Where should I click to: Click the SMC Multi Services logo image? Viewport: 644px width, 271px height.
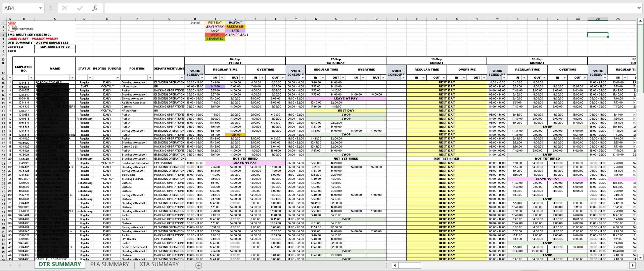[20, 27]
